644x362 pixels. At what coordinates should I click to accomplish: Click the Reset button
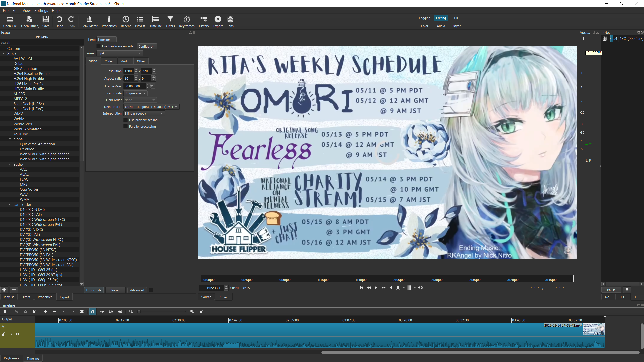(116, 290)
